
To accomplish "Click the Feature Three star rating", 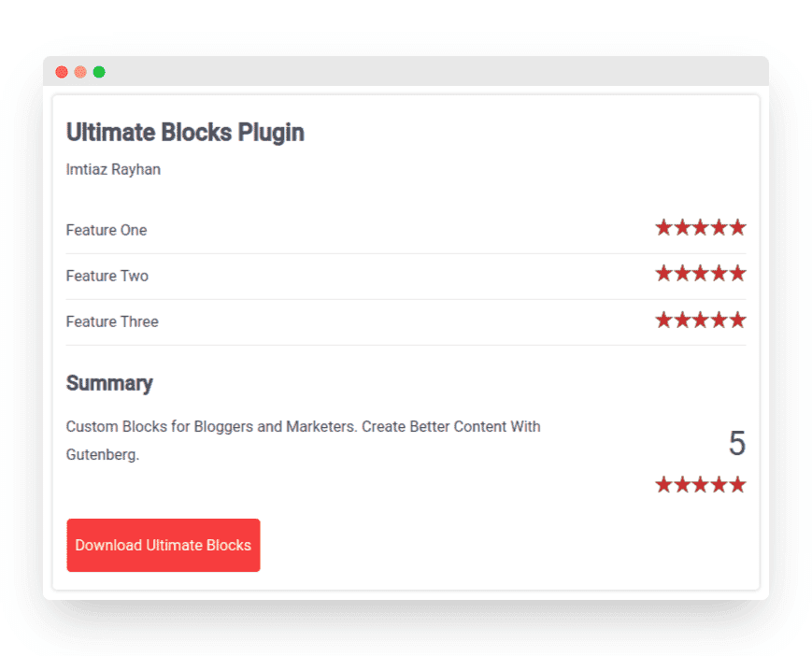I will (x=700, y=320).
